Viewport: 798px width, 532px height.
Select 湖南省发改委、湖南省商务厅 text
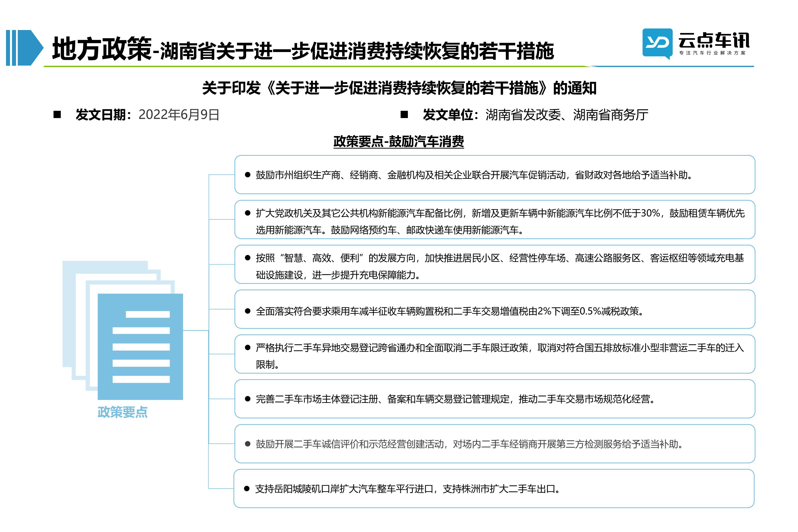click(567, 115)
